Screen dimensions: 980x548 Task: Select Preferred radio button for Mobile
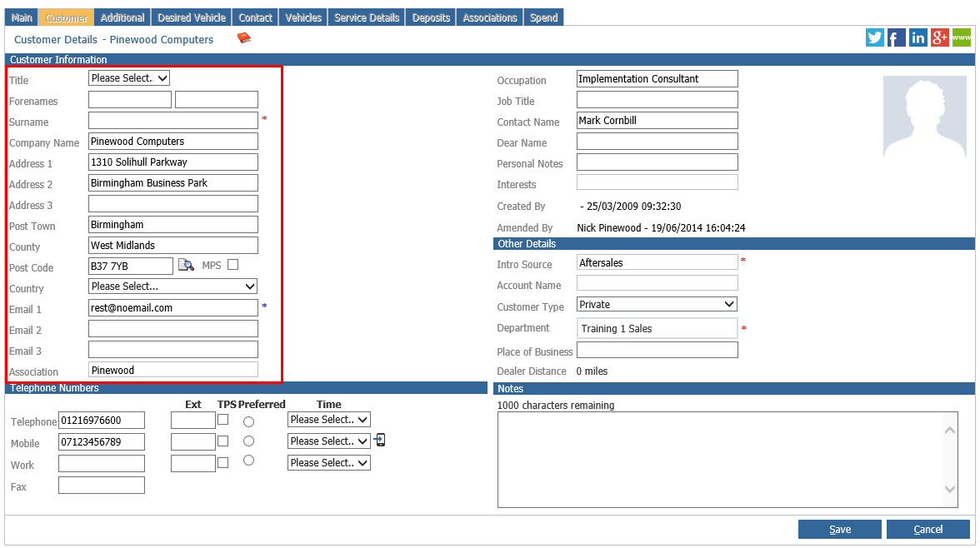point(248,441)
